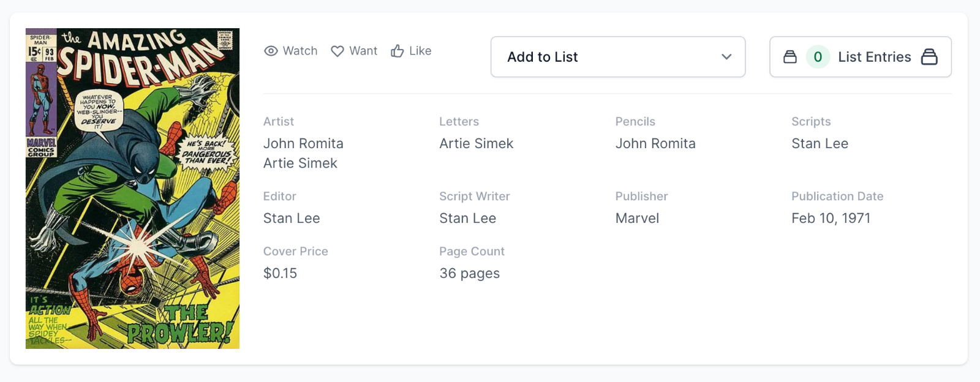The width and height of the screenshot is (980, 382).
Task: Click John Romita under Pencils
Action: pyautogui.click(x=655, y=143)
